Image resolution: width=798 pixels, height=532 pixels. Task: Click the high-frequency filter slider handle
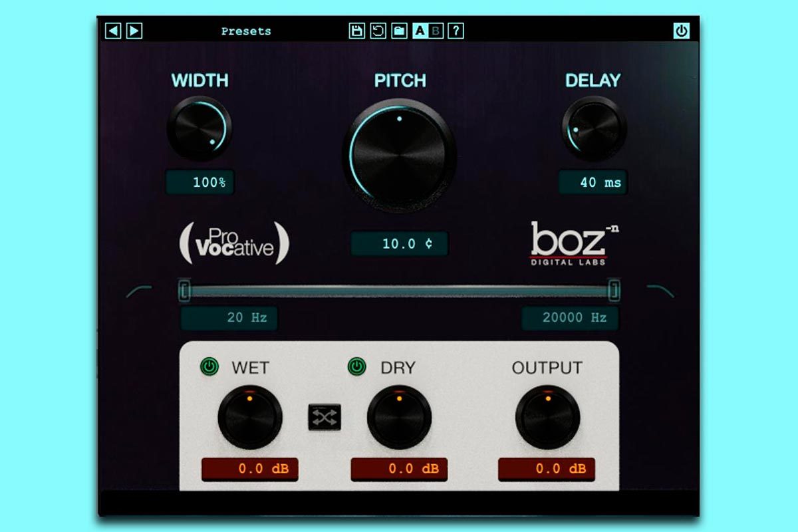(614, 290)
